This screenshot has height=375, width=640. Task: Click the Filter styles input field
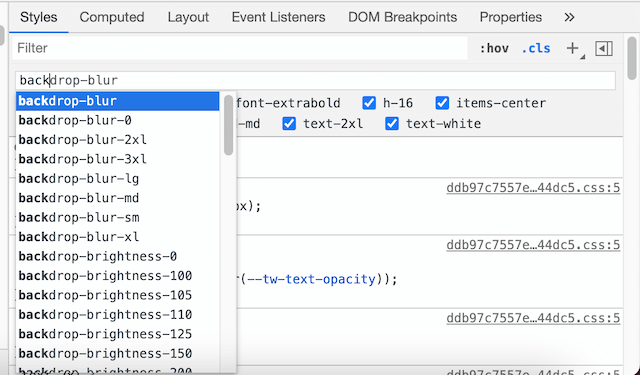pyautogui.click(x=240, y=48)
